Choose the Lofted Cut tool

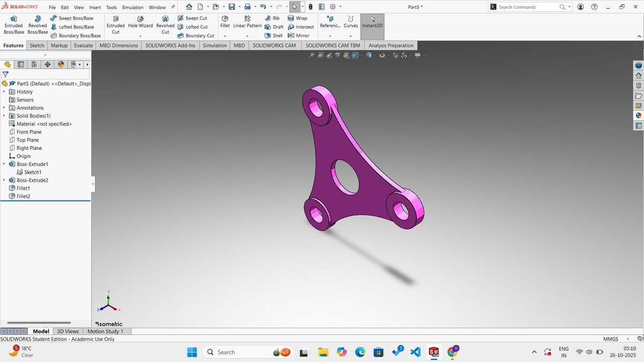coord(192,27)
